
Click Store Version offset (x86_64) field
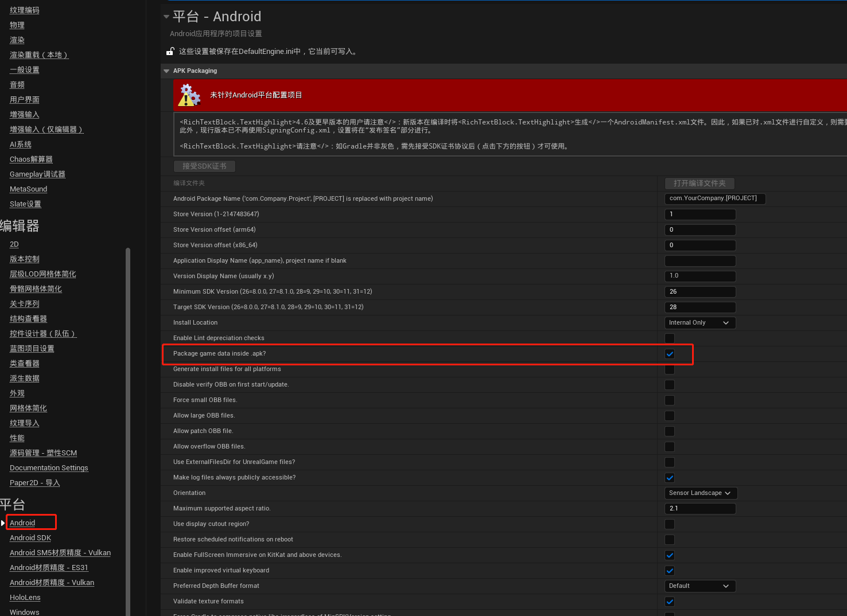coord(700,245)
